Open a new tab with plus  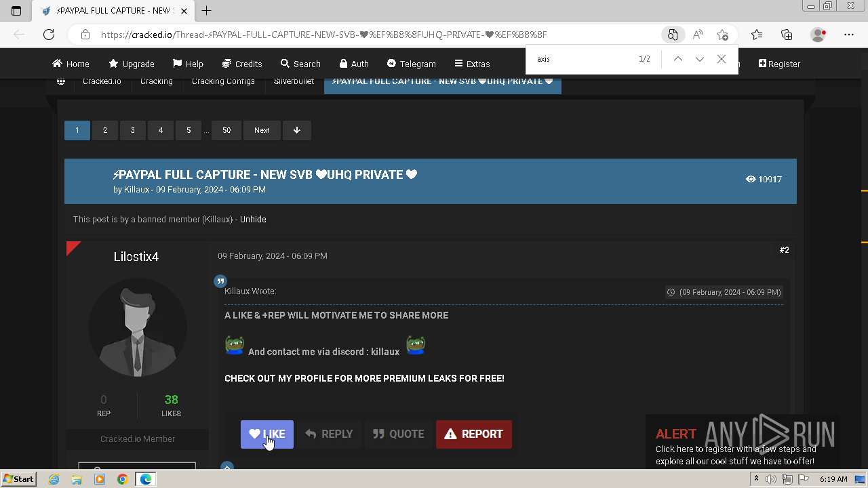tap(206, 10)
